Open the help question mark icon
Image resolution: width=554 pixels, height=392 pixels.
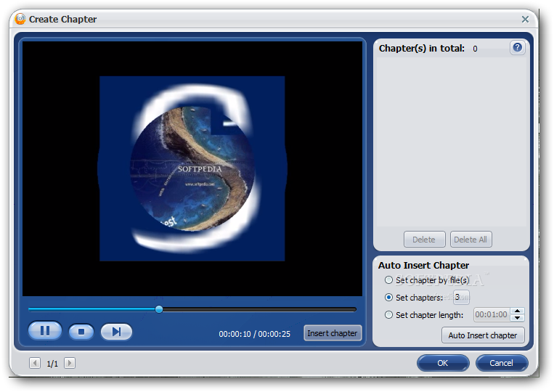(x=517, y=48)
